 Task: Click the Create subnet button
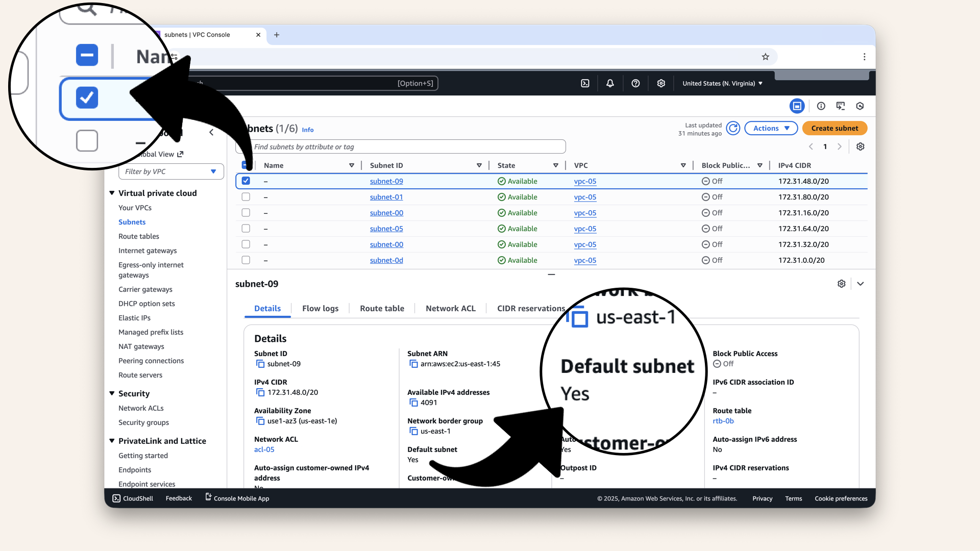click(834, 128)
